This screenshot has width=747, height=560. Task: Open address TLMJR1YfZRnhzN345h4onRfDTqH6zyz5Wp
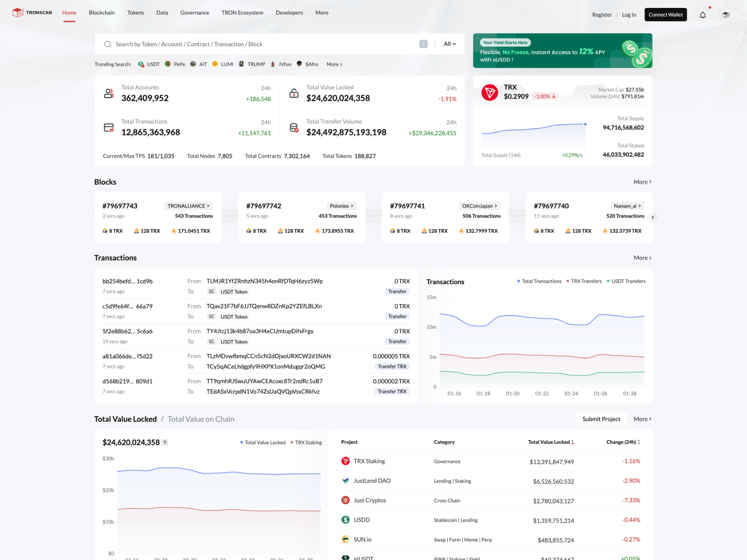(x=265, y=281)
